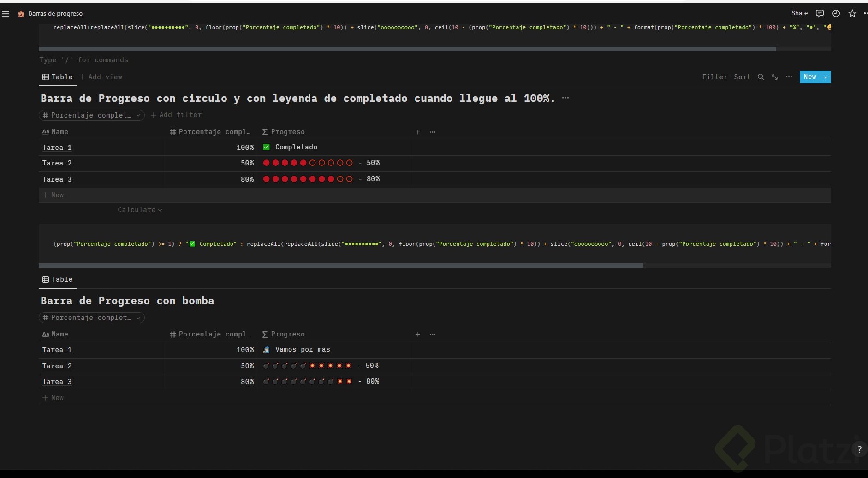The height and width of the screenshot is (478, 868).
Task: Open the page update history clock icon
Action: pyautogui.click(x=835, y=13)
